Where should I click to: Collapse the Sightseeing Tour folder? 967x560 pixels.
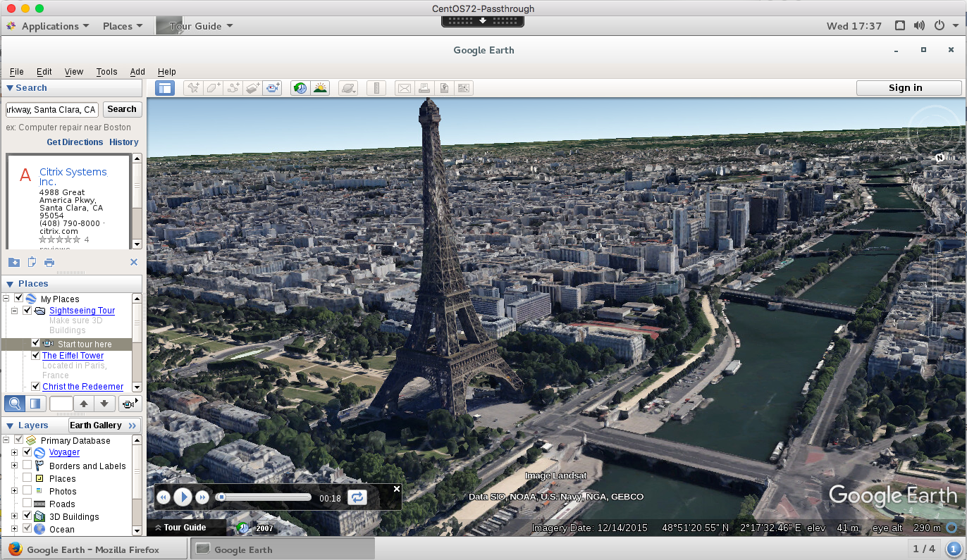tap(14, 311)
